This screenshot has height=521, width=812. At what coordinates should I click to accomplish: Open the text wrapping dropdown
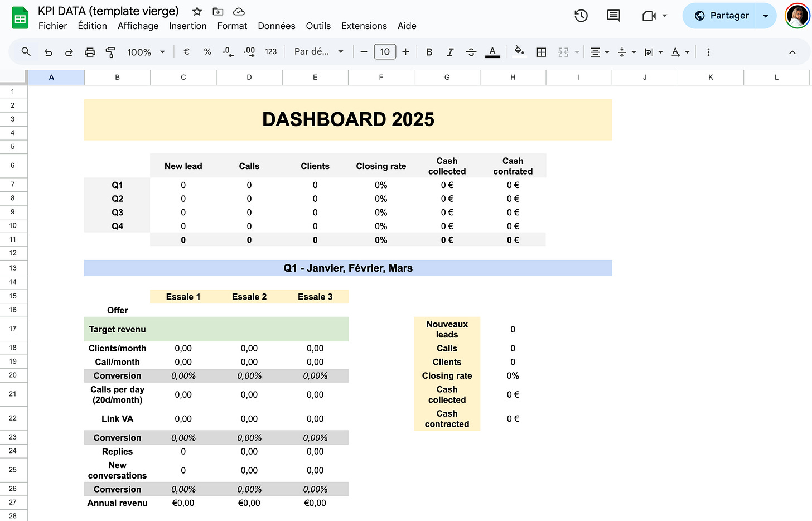pos(654,52)
